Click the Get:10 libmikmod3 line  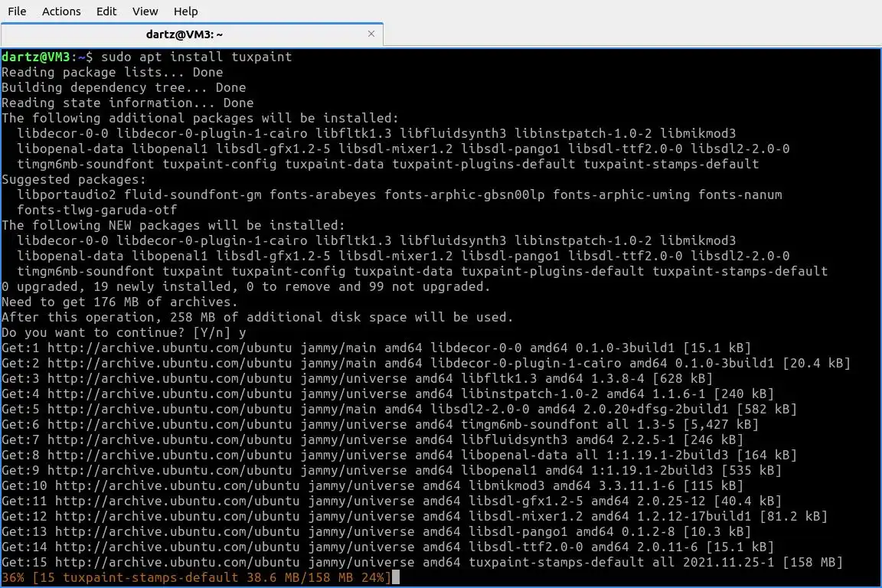pos(372,485)
